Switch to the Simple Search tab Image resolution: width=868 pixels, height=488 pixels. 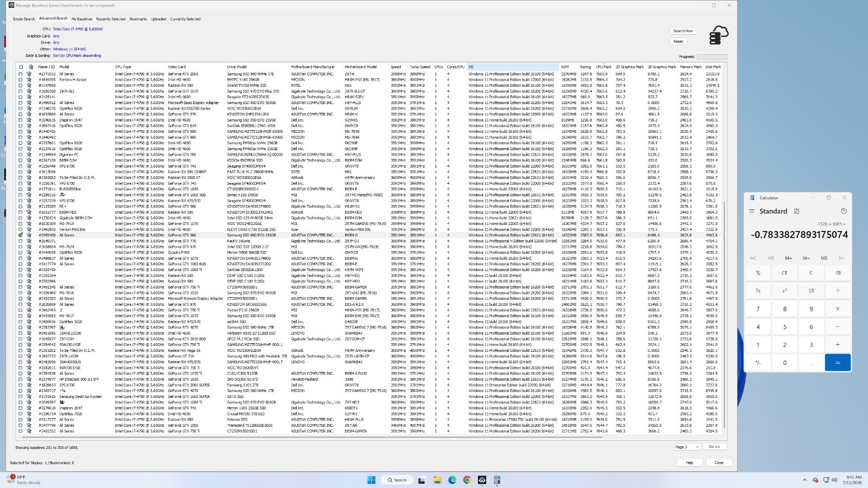24,19
